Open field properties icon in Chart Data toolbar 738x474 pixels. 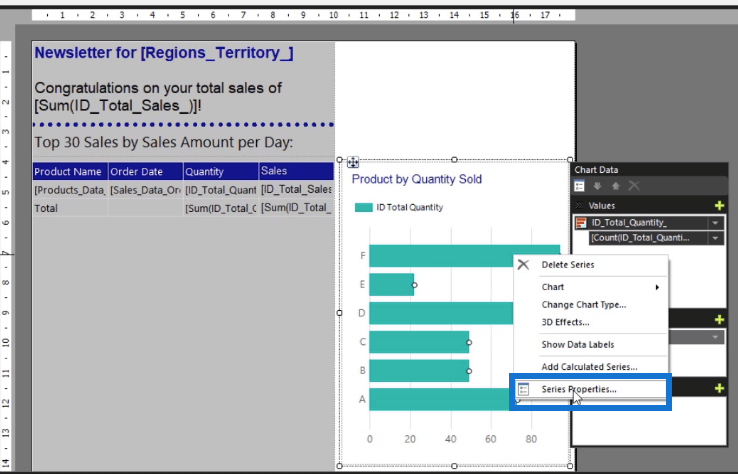tap(579, 186)
